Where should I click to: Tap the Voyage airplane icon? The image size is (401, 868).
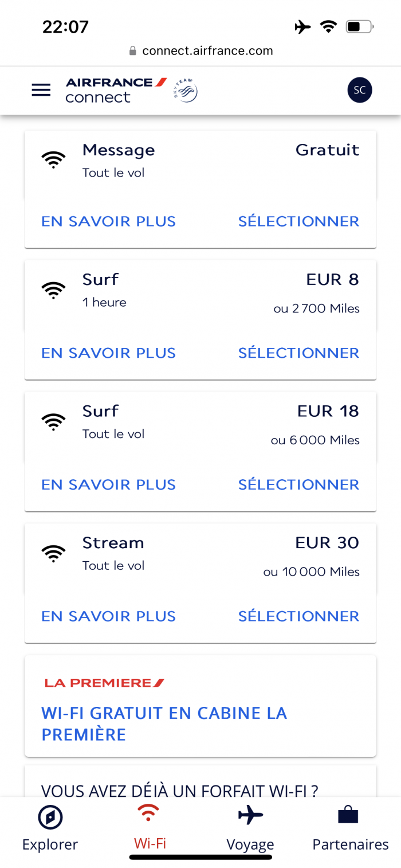(x=250, y=815)
